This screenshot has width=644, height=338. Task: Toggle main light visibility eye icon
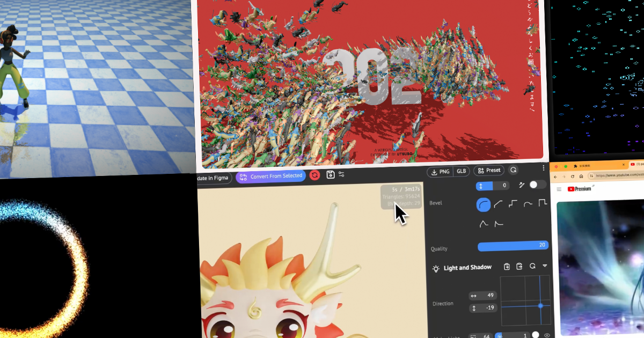547,335
